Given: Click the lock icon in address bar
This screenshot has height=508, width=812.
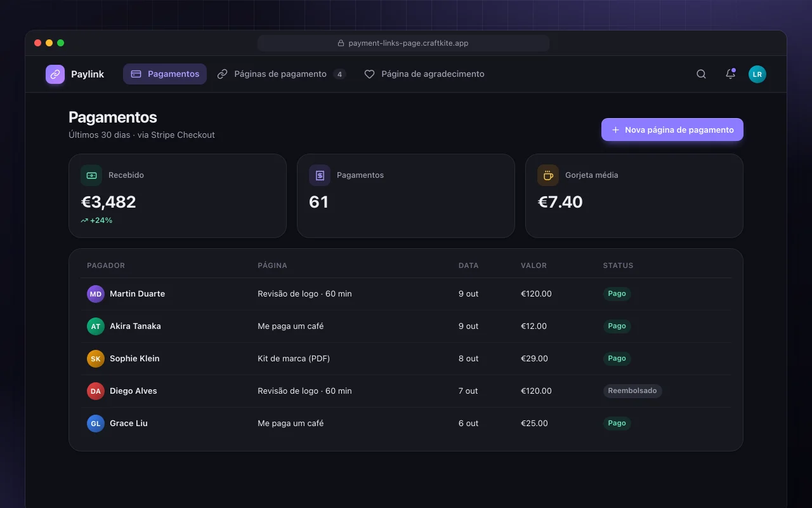Looking at the screenshot, I should click(x=341, y=43).
